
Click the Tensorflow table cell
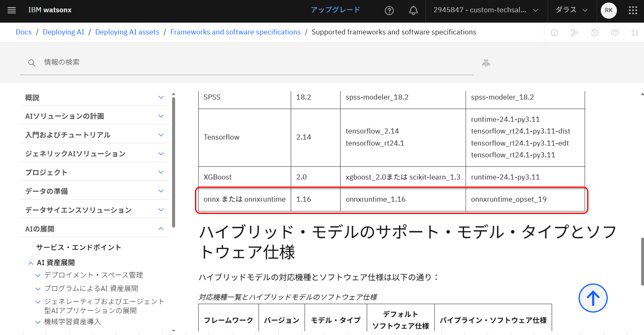coord(244,137)
